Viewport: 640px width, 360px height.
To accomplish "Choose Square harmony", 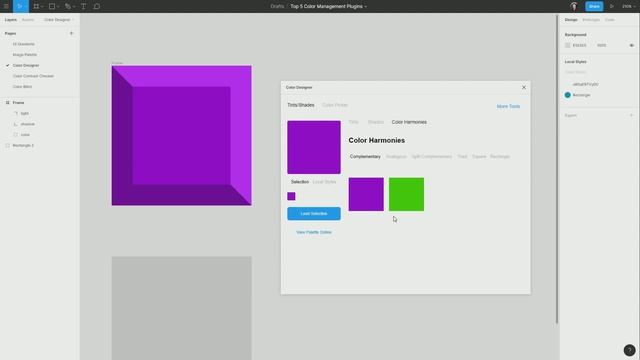I will pyautogui.click(x=479, y=156).
